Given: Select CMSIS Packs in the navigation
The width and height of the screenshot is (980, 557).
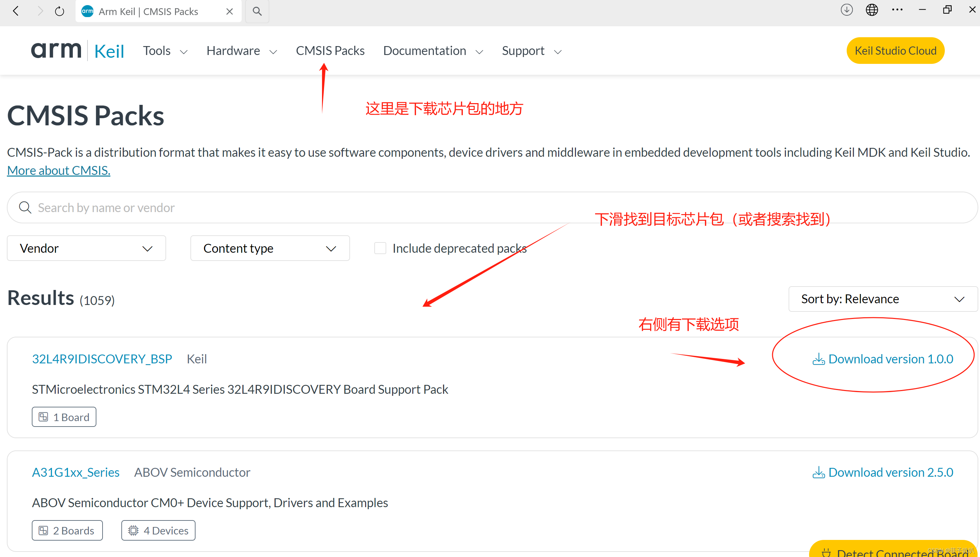Looking at the screenshot, I should tap(330, 51).
